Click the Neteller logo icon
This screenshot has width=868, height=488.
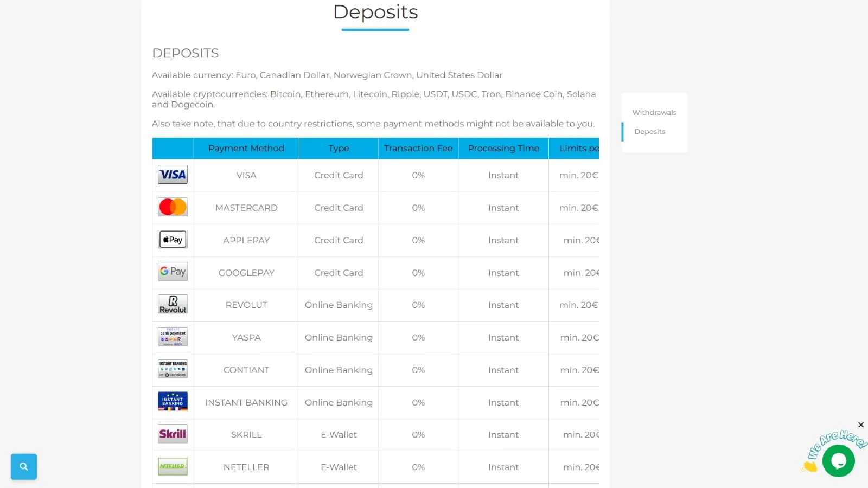coord(173,466)
